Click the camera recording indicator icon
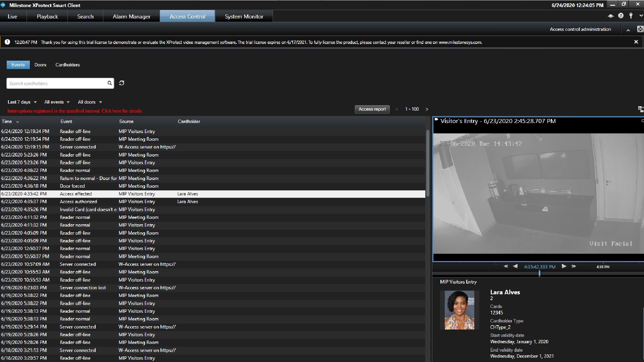This screenshot has height=362, width=644. coord(436,119)
